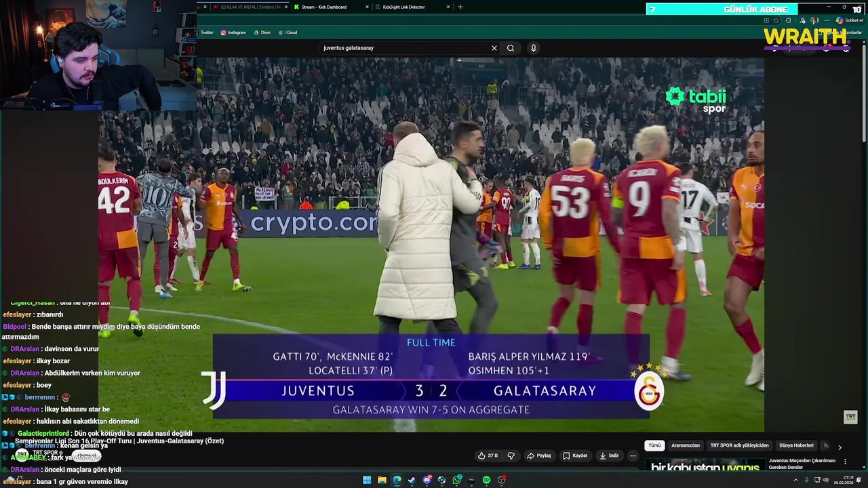Viewport: 868px width, 488px height.
Task: Open the three-dot more actions menu
Action: (x=633, y=455)
